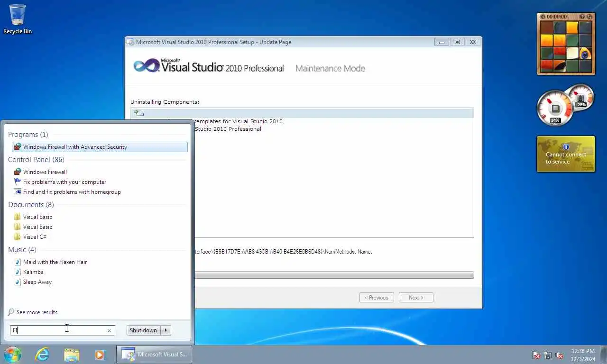Open Windows Firewall under Control Panel

[x=45, y=172]
